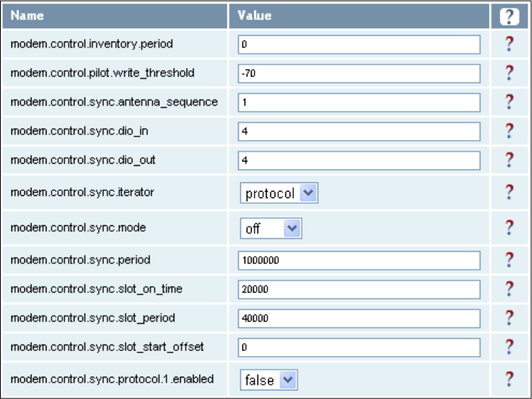Image resolution: width=532 pixels, height=399 pixels.
Task: Click the write_threshold field showing -70
Action: (x=359, y=73)
